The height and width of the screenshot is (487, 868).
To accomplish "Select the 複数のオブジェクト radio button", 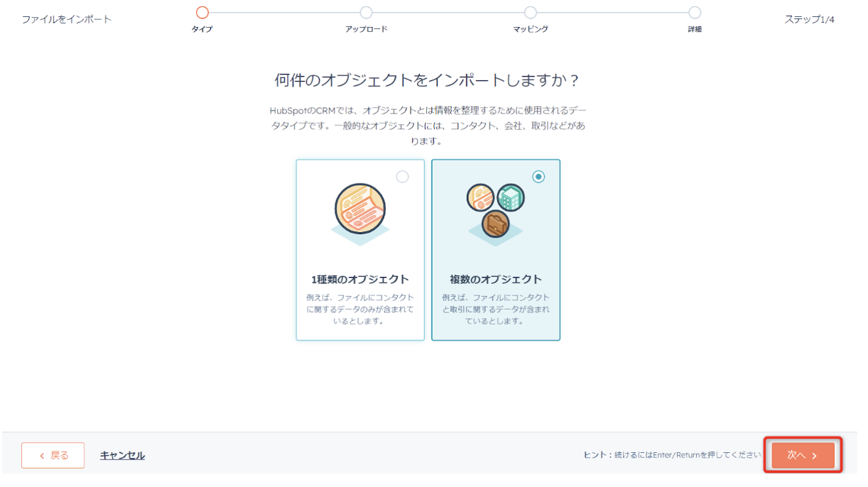I will (x=538, y=177).
